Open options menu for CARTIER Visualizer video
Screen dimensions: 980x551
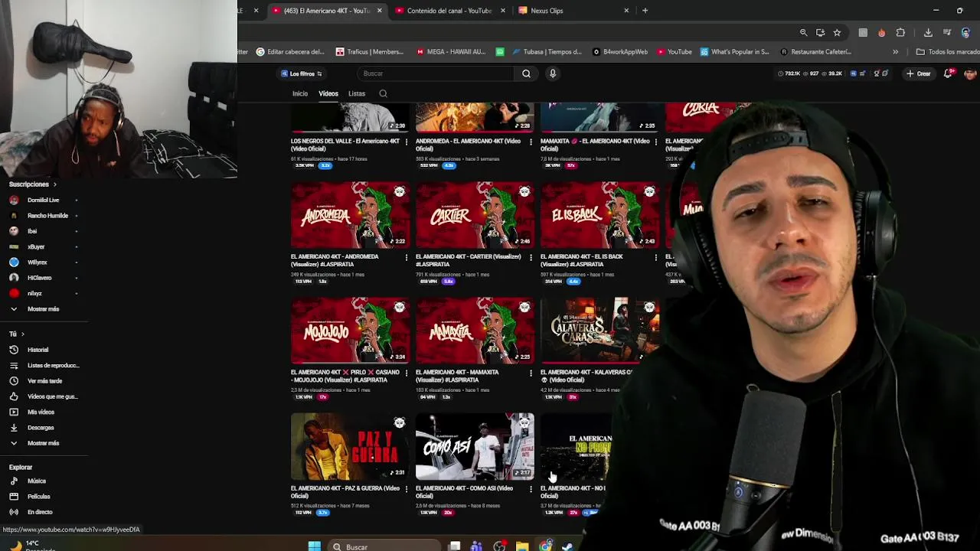tap(531, 257)
